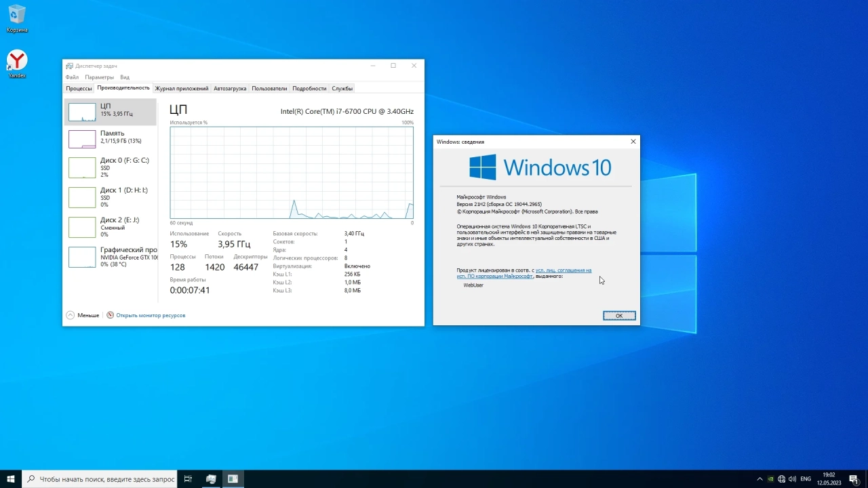Screen dimensions: 868x488
Task: Click the taskbar search input field
Action: [100, 479]
